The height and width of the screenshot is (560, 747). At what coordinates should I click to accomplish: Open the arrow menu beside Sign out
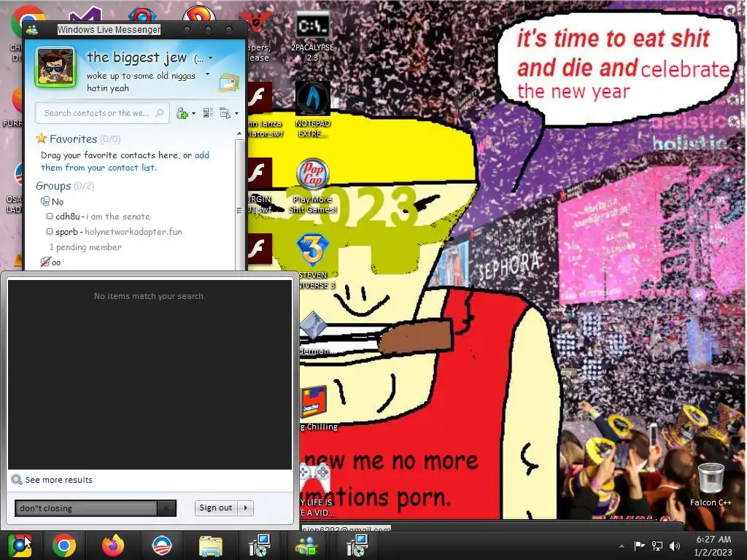(246, 507)
